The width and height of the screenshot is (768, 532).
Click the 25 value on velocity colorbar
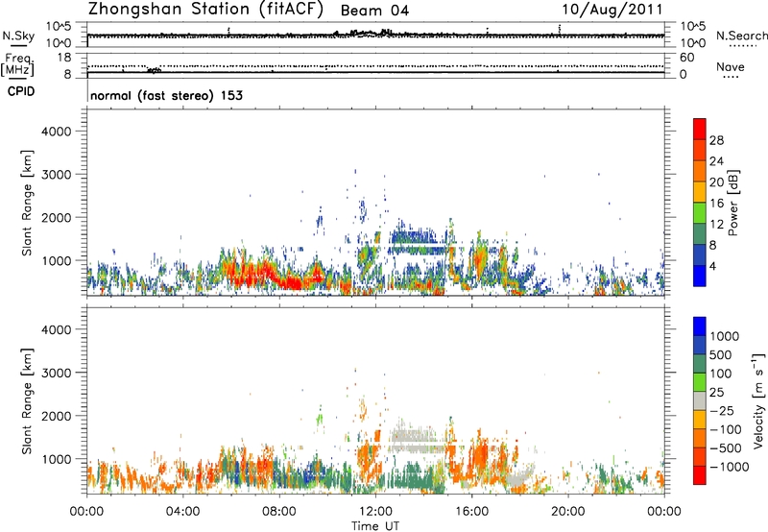pos(717,393)
